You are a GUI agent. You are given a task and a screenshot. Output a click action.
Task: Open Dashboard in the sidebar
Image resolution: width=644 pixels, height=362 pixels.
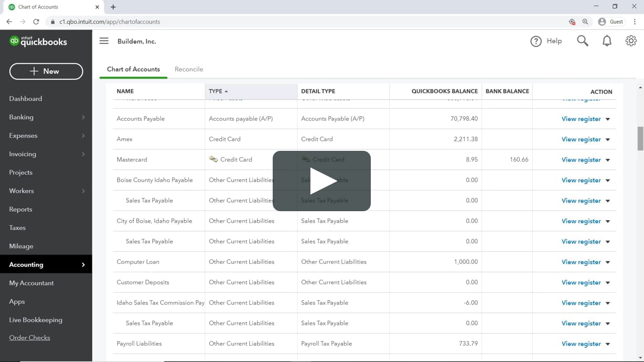pos(26,99)
